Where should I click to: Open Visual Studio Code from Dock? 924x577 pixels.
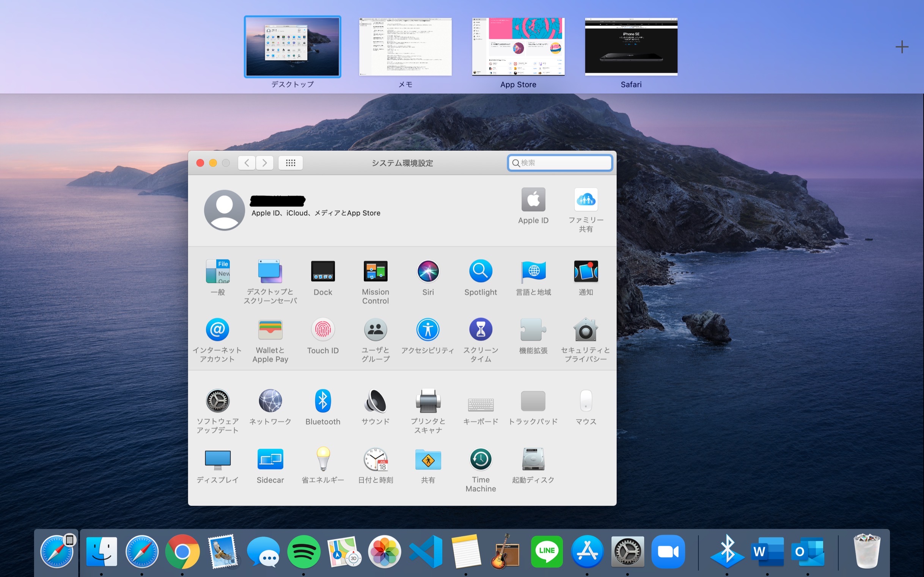pyautogui.click(x=425, y=552)
